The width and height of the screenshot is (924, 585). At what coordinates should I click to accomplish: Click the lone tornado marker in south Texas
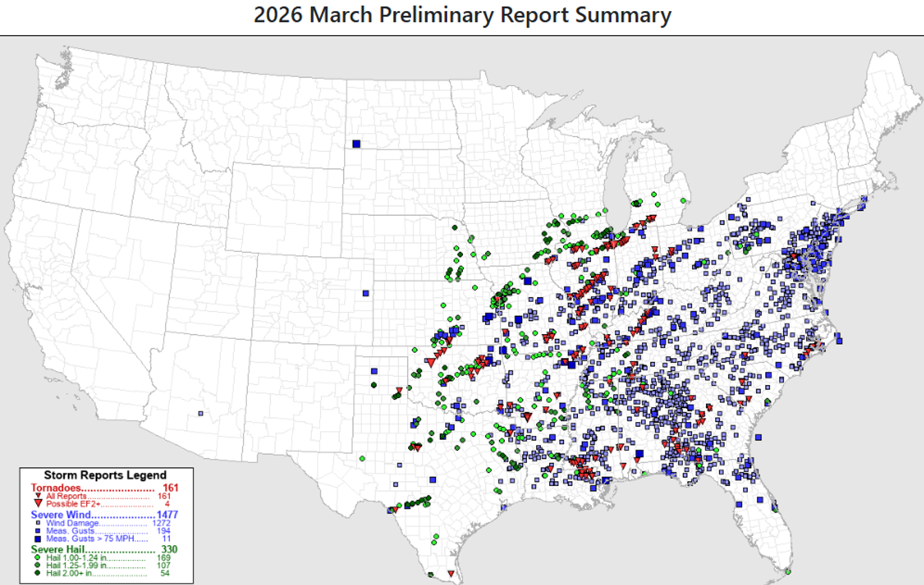click(x=451, y=573)
